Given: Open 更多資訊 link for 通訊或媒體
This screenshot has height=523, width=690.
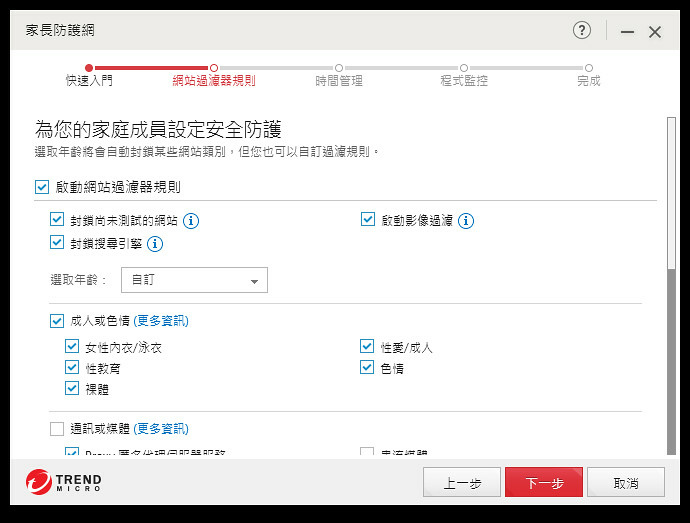Looking at the screenshot, I should (x=161, y=428).
